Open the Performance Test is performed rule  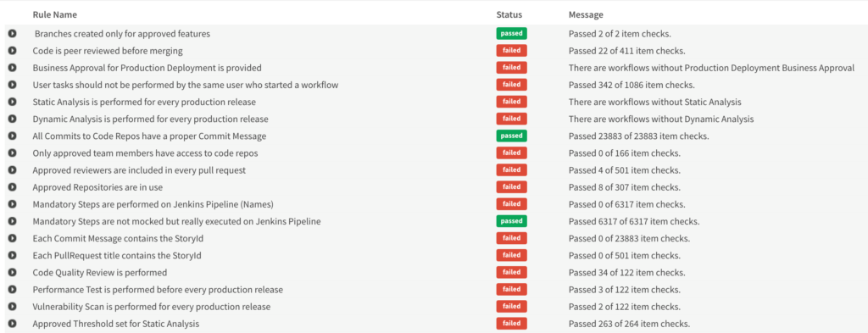click(158, 289)
